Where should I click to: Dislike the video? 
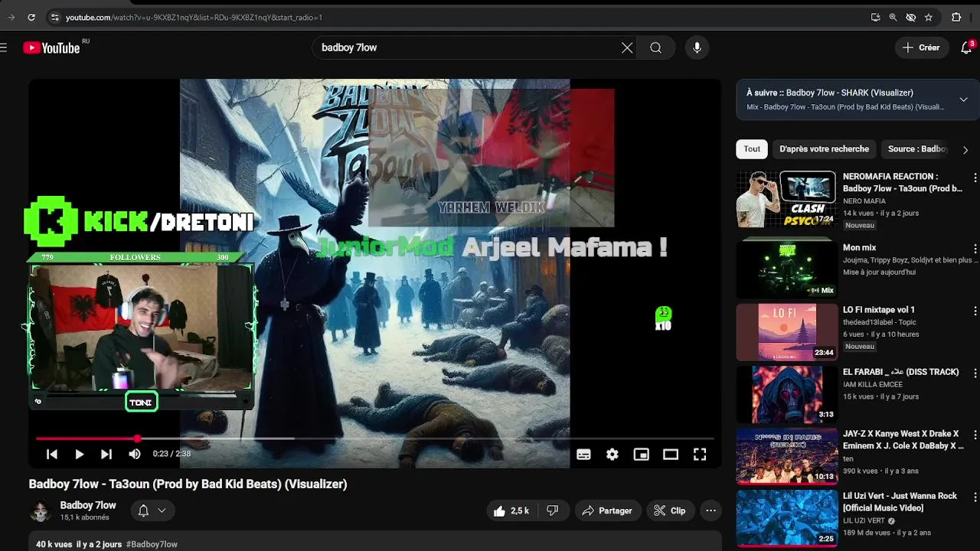552,510
